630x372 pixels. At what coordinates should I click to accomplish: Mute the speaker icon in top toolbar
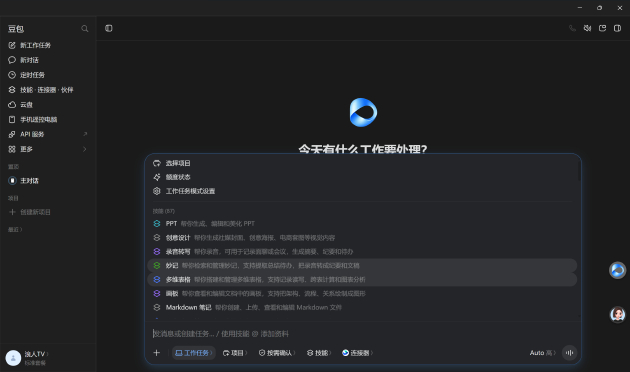587,28
